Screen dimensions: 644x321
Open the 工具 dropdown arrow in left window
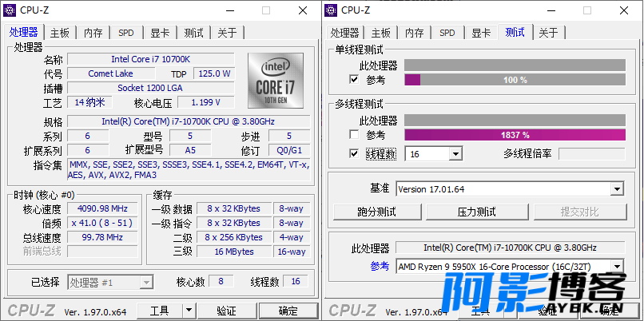click(189, 311)
